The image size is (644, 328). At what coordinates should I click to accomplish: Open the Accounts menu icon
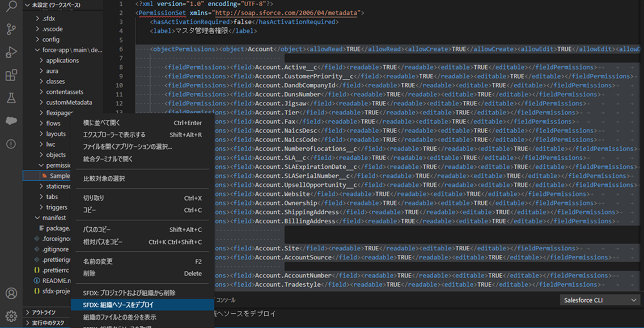[x=11, y=293]
